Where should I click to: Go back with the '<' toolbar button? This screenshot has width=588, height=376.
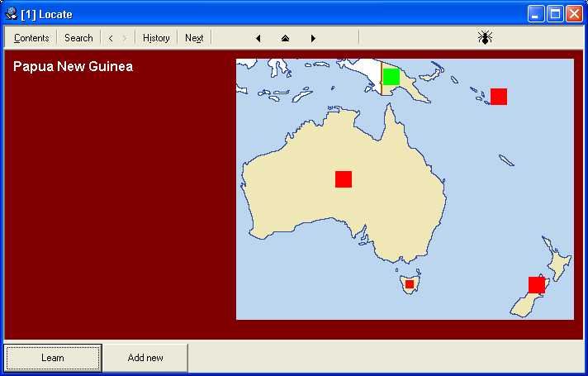[111, 38]
